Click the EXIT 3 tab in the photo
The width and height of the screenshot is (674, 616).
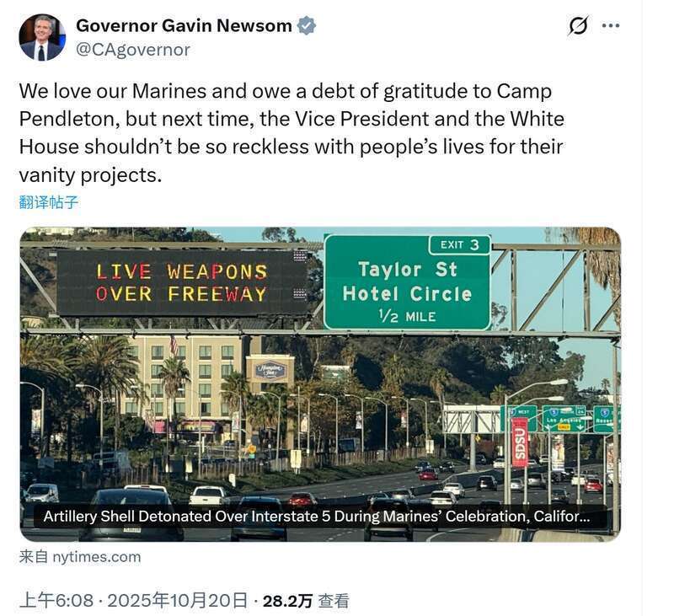(460, 245)
